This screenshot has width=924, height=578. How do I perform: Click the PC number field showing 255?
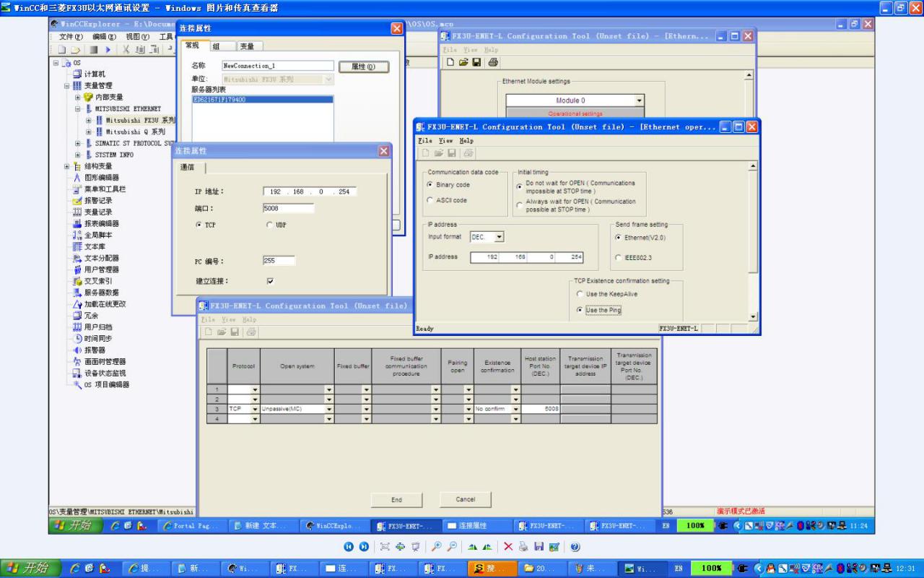279,261
